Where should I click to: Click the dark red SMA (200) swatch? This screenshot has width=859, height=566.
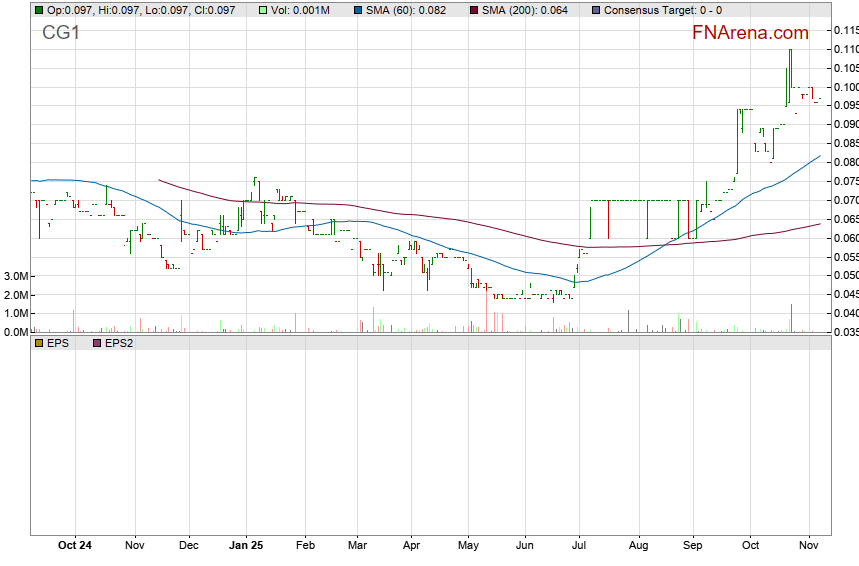tap(474, 10)
